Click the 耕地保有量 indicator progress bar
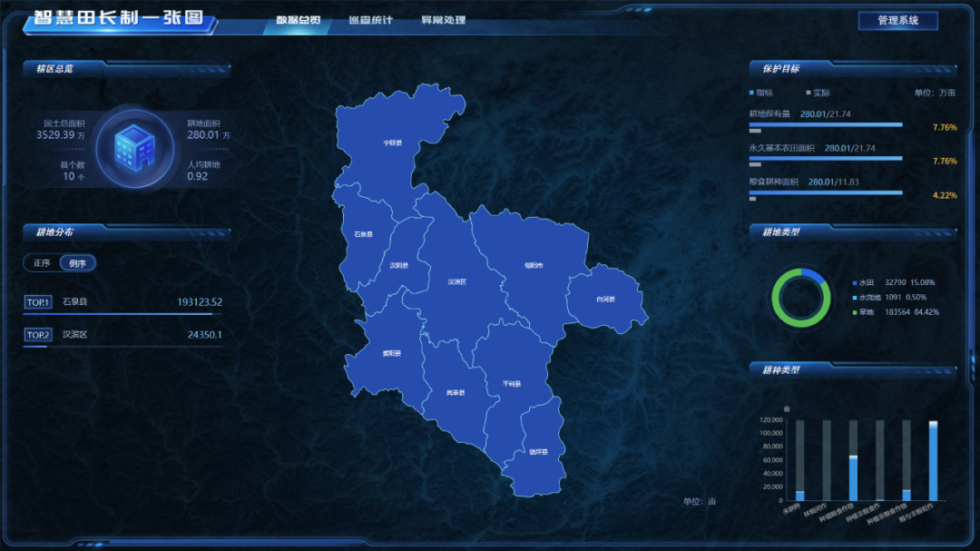 tap(826, 125)
